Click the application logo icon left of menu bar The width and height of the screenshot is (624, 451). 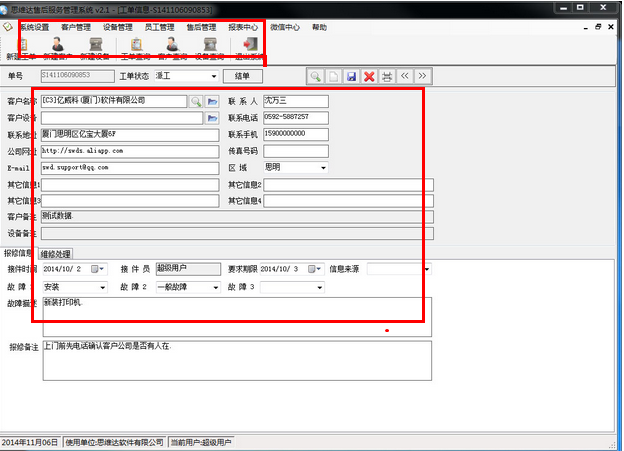tap(8, 27)
